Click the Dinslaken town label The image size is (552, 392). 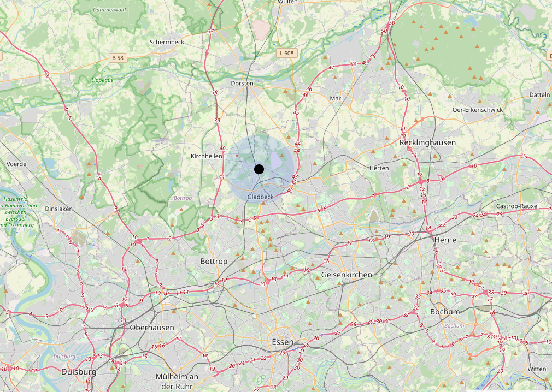(59, 209)
